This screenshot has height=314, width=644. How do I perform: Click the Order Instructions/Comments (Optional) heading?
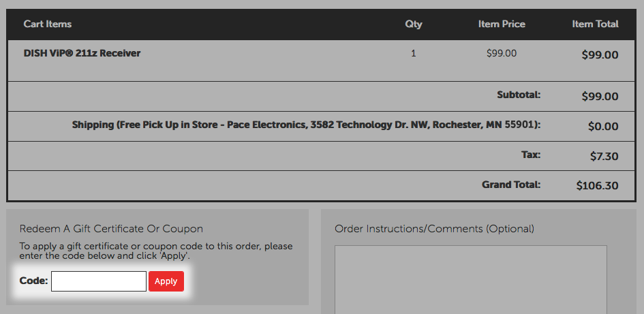tap(435, 229)
